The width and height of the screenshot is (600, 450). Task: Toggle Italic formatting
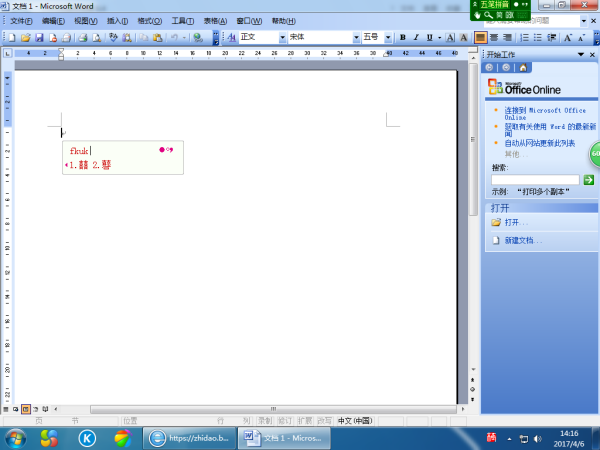(416, 38)
